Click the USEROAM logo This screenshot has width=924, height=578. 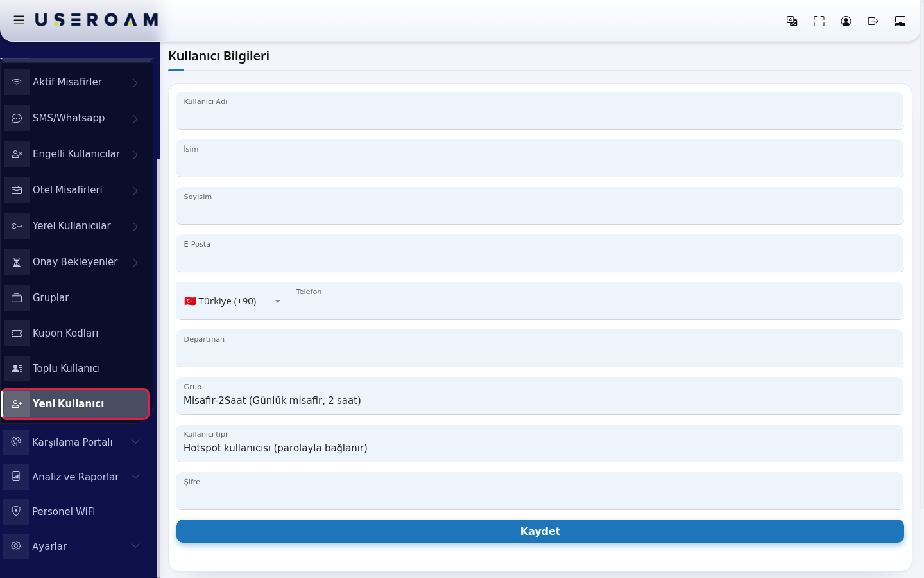(97, 21)
